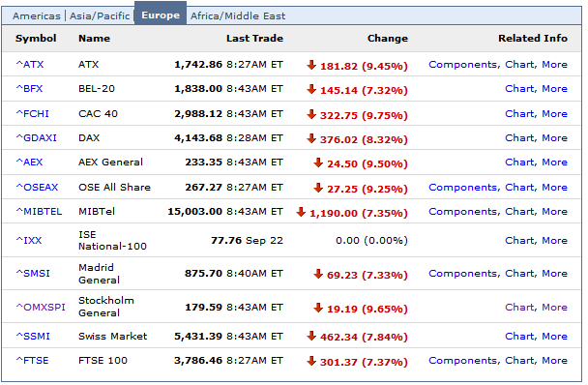Image resolution: width=588 pixels, height=385 pixels.
Task: View Chart for OSE All Share
Action: (519, 188)
